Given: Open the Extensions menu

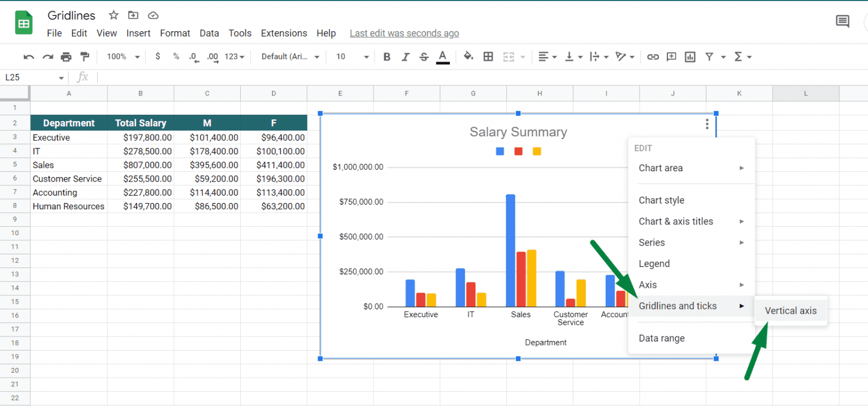Looking at the screenshot, I should pyautogui.click(x=284, y=33).
